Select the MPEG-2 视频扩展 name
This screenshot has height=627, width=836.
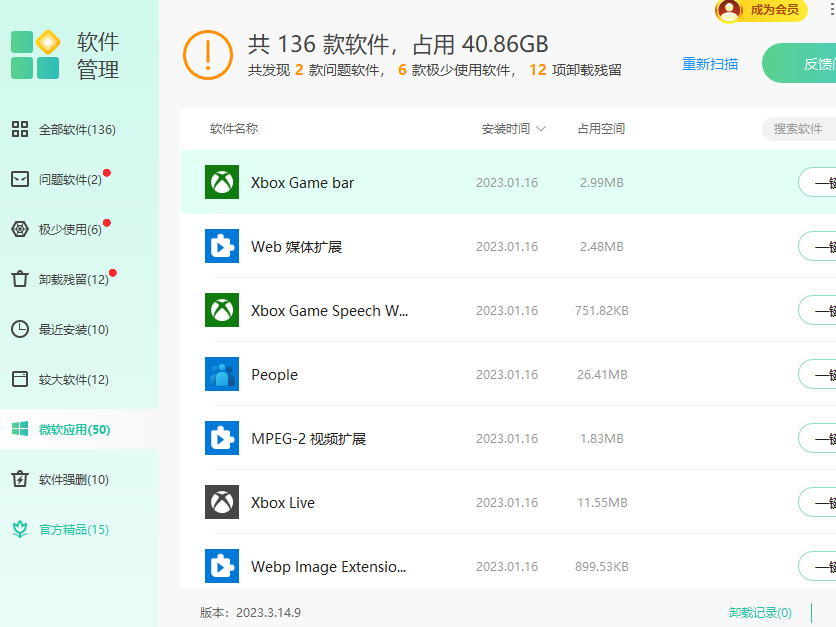point(309,439)
